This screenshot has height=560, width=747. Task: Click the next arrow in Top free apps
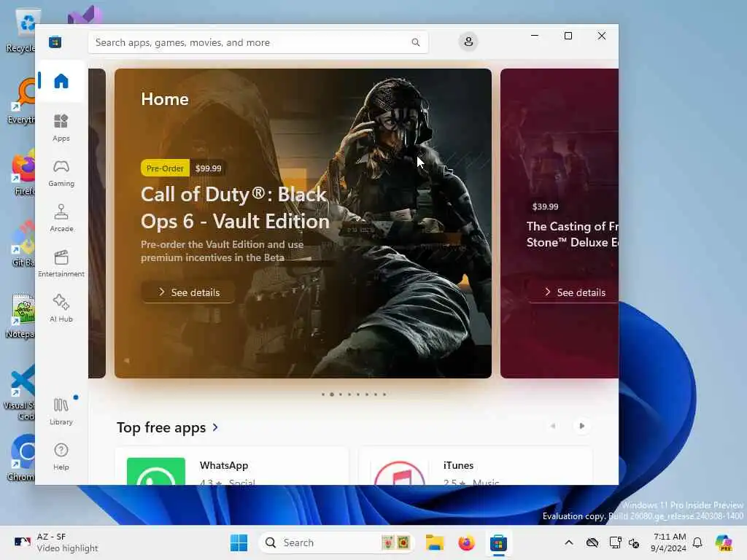pyautogui.click(x=581, y=426)
